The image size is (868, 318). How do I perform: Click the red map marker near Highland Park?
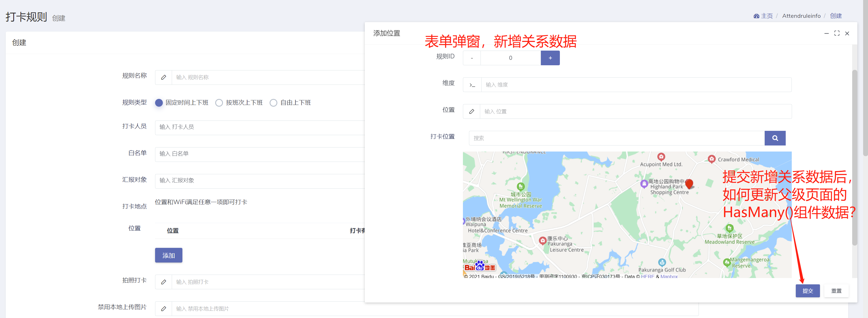click(689, 184)
